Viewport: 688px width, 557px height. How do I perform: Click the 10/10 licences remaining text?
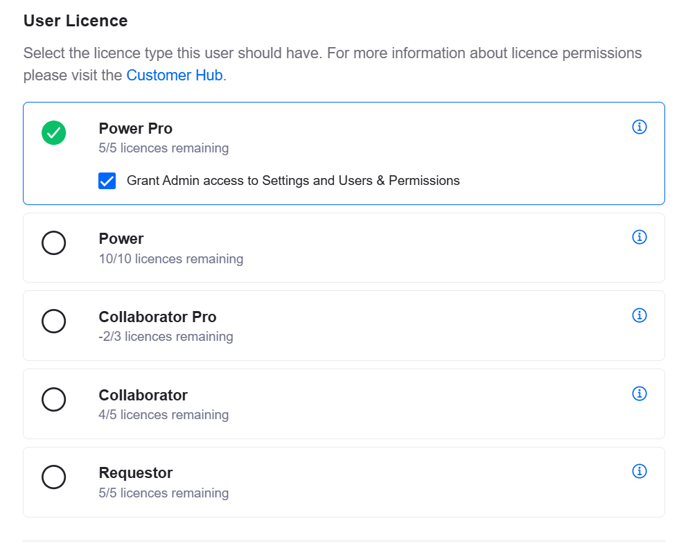(x=170, y=259)
